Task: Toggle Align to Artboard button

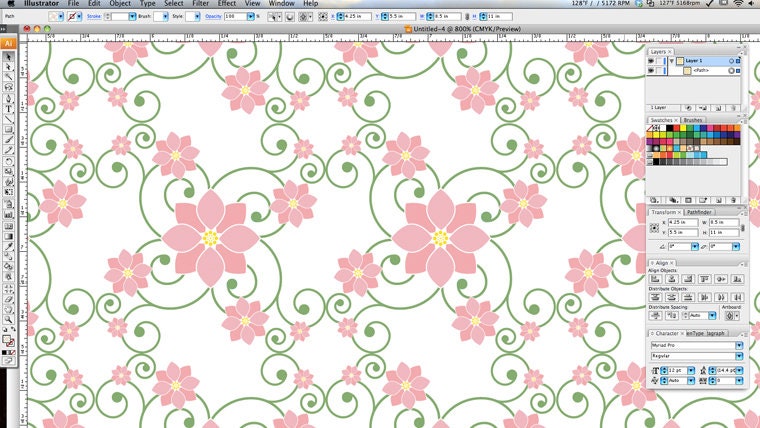Action: (730, 316)
